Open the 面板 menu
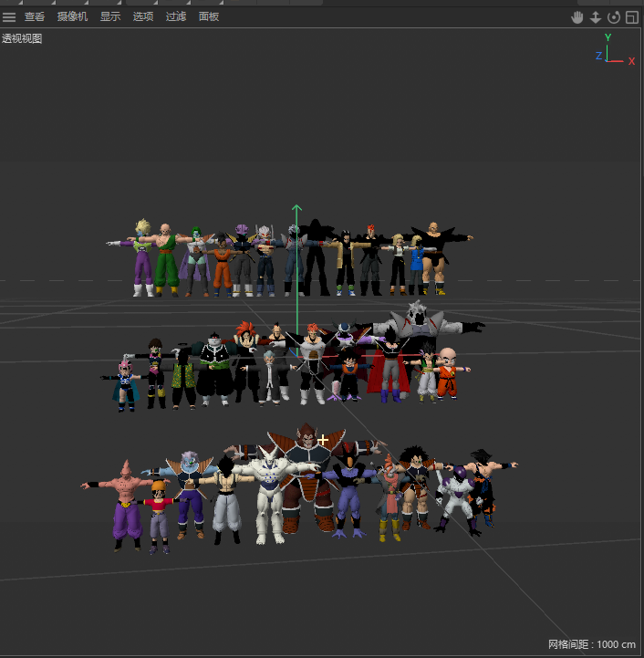 [209, 16]
